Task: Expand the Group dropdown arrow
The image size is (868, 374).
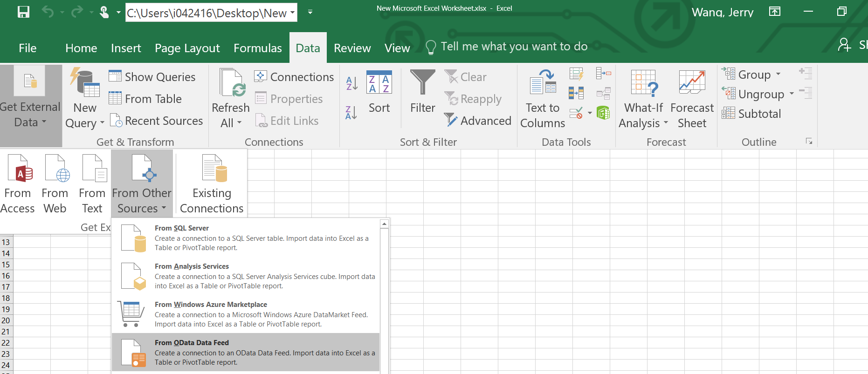Action: [x=778, y=74]
